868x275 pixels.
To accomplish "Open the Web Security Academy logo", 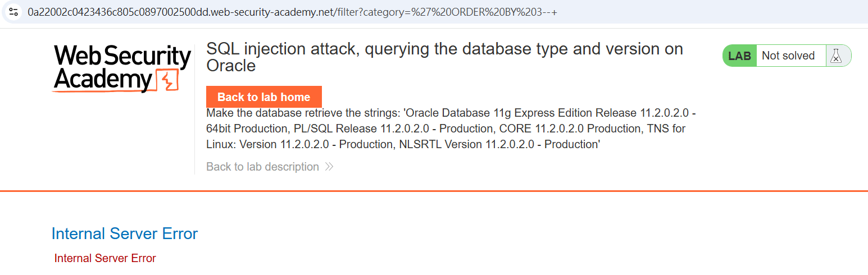I will (x=122, y=68).
